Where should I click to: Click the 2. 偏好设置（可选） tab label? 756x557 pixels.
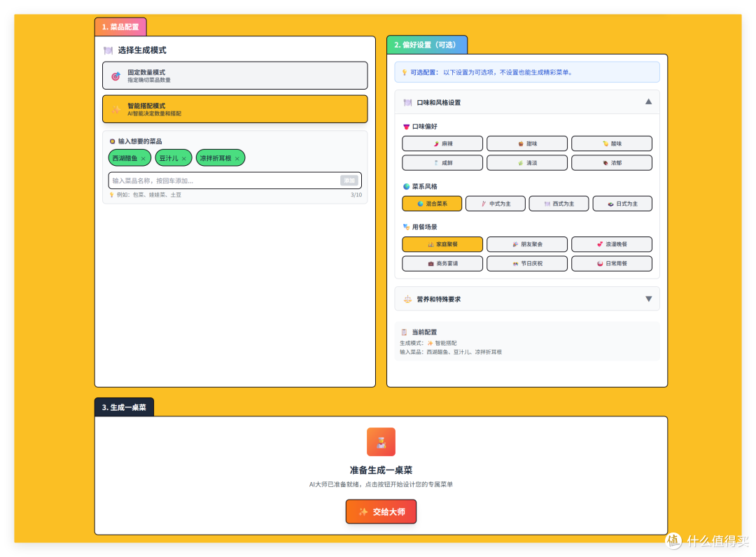tap(427, 45)
